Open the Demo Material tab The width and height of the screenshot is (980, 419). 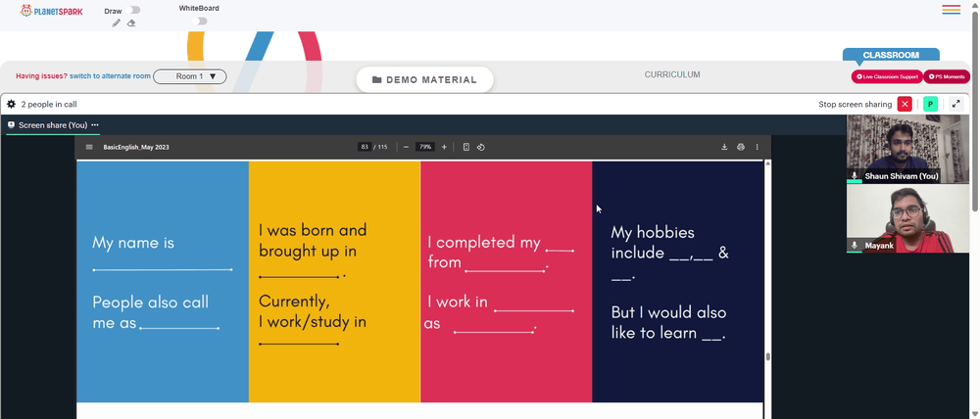tap(424, 80)
